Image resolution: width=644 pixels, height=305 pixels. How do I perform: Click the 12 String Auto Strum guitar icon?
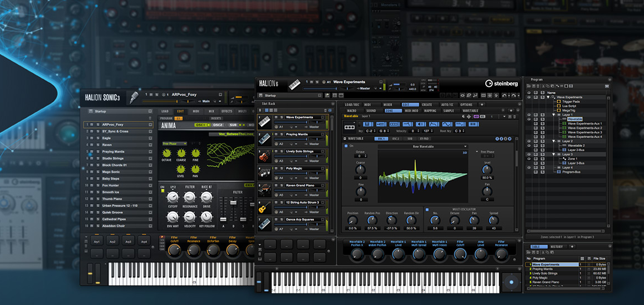point(264,207)
